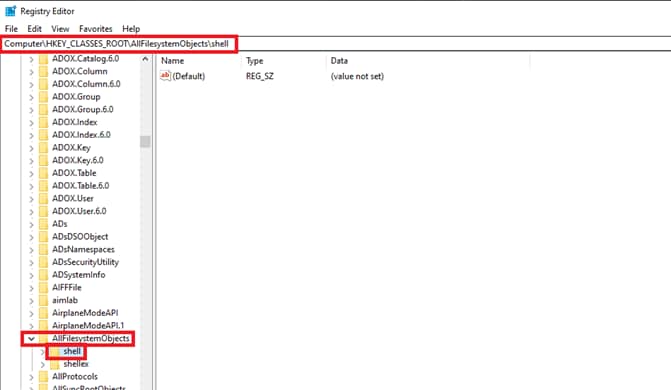Expand the shell subkey
This screenshot has width=671, height=390.
pyautogui.click(x=42, y=351)
